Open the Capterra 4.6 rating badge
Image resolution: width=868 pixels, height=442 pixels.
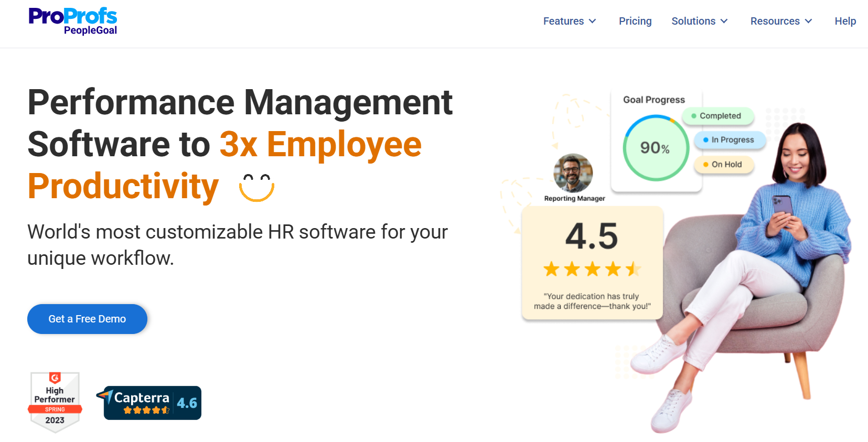[152, 403]
